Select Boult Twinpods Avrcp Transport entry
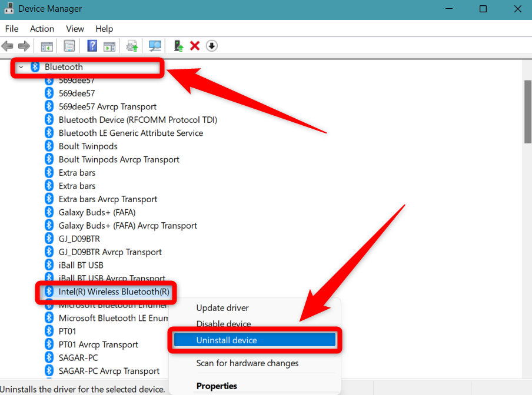The width and height of the screenshot is (532, 395). [x=119, y=159]
